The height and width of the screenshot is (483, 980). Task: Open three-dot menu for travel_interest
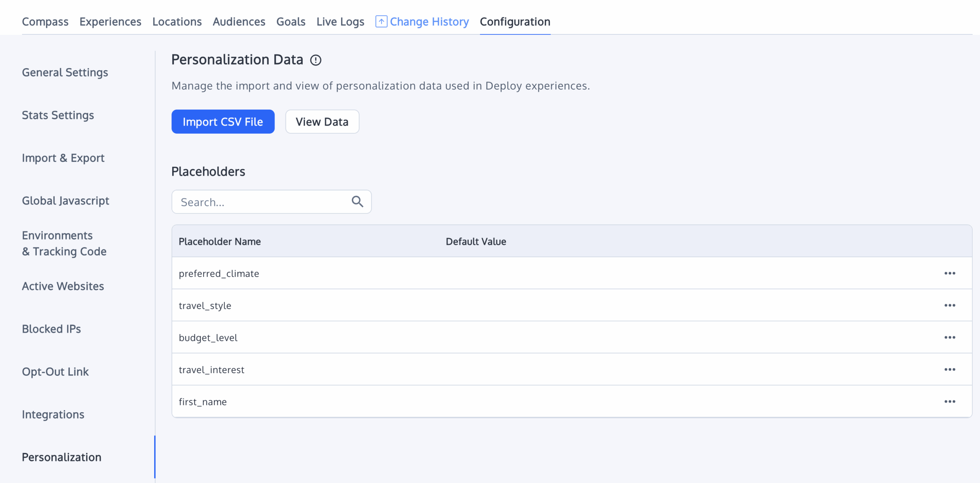(949, 370)
